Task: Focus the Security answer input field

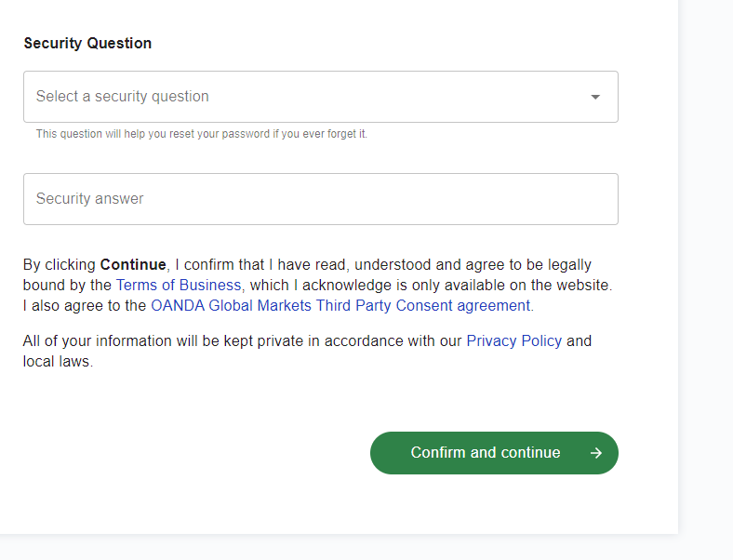Action: [321, 199]
